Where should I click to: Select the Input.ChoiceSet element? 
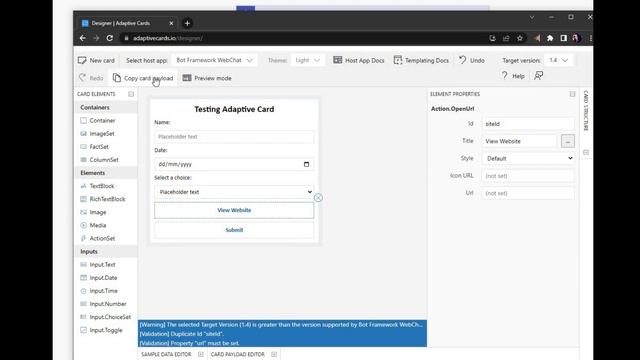[106, 317]
